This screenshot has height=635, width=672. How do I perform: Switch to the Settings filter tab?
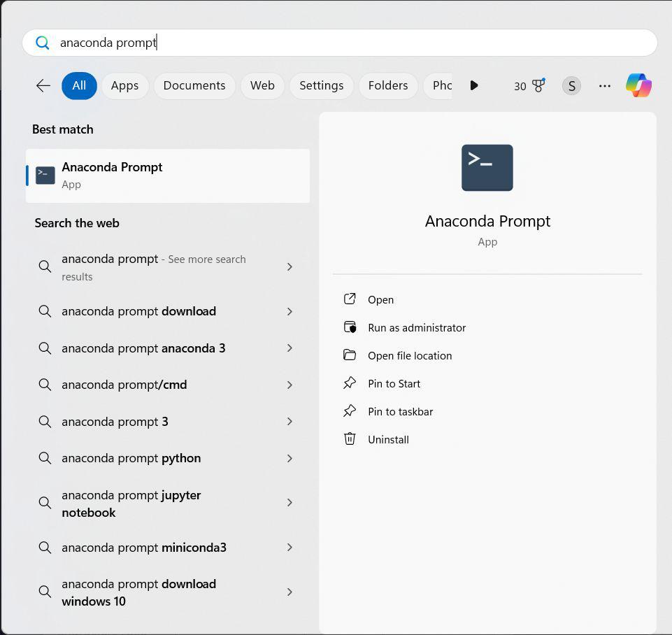pyautogui.click(x=321, y=85)
